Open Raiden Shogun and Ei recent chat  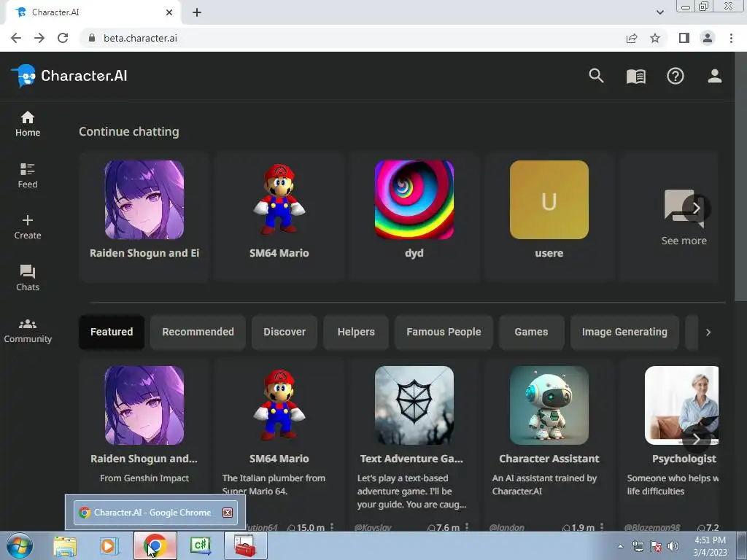coord(144,217)
